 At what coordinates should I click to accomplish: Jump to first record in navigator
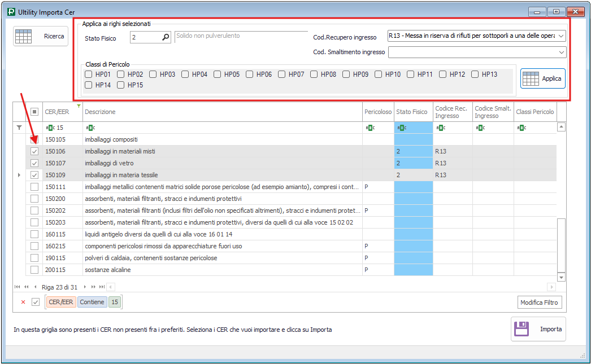pyautogui.click(x=18, y=287)
